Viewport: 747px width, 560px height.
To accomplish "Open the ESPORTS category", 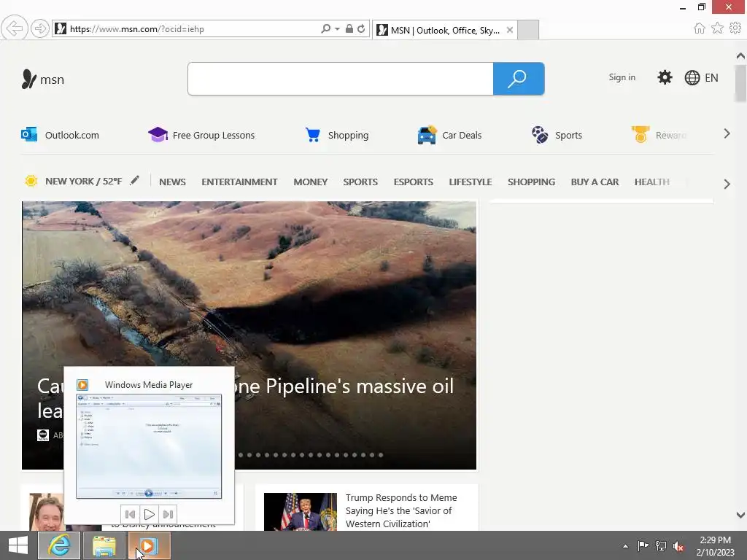I will click(413, 182).
